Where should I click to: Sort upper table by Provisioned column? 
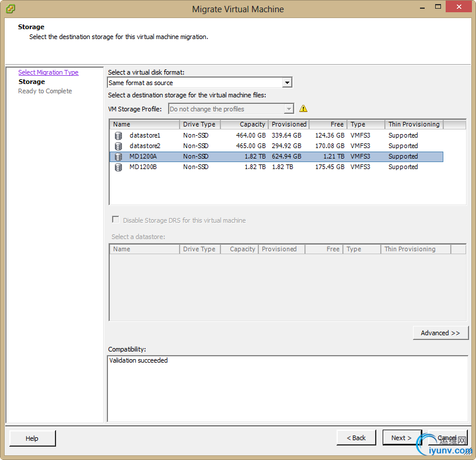click(289, 124)
